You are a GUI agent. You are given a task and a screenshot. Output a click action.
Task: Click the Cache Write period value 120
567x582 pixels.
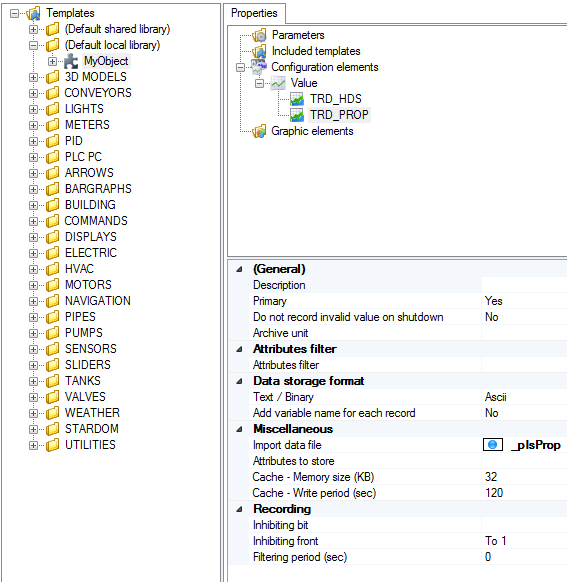point(494,493)
